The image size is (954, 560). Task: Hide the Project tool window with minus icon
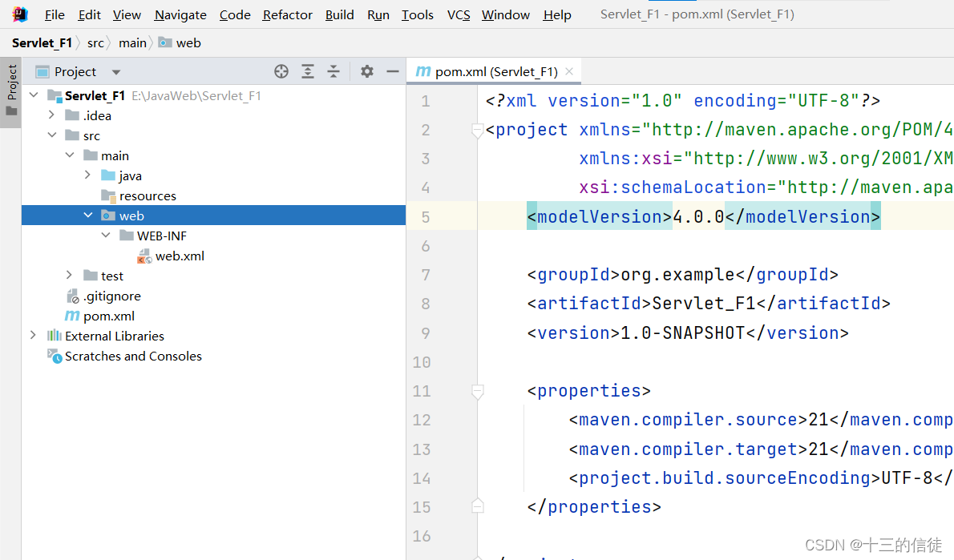(392, 71)
